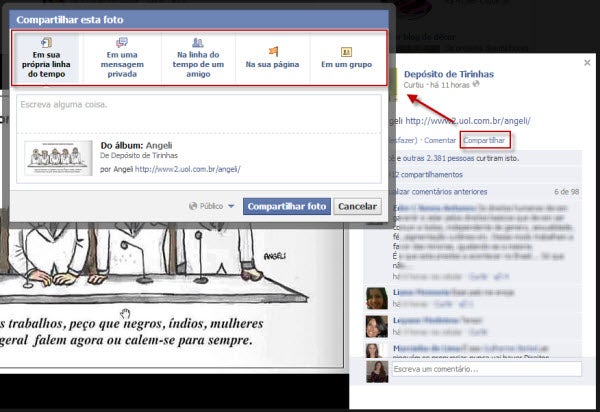Click the private message chat icon
This screenshot has height=412, width=600.
coord(122,43)
